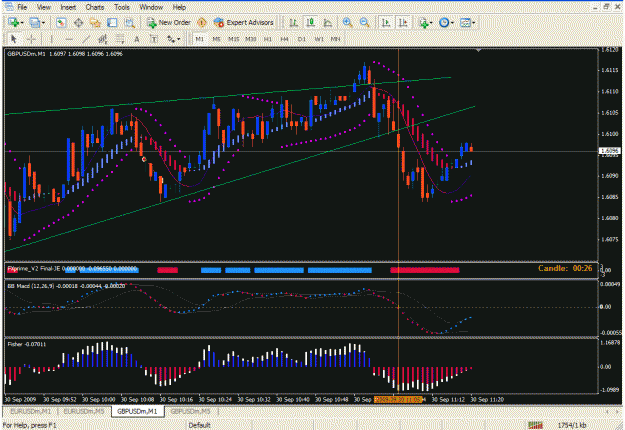
Task: Open the Tools menu
Action: tap(122, 7)
